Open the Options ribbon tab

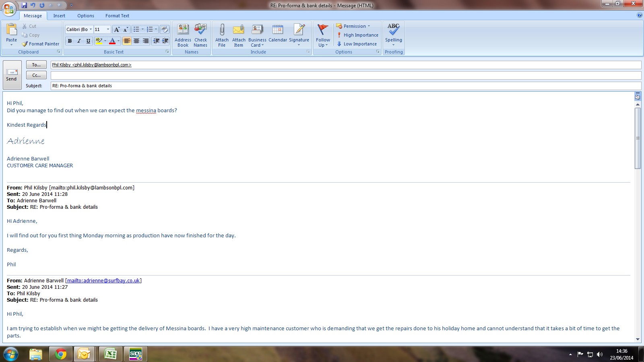click(86, 16)
